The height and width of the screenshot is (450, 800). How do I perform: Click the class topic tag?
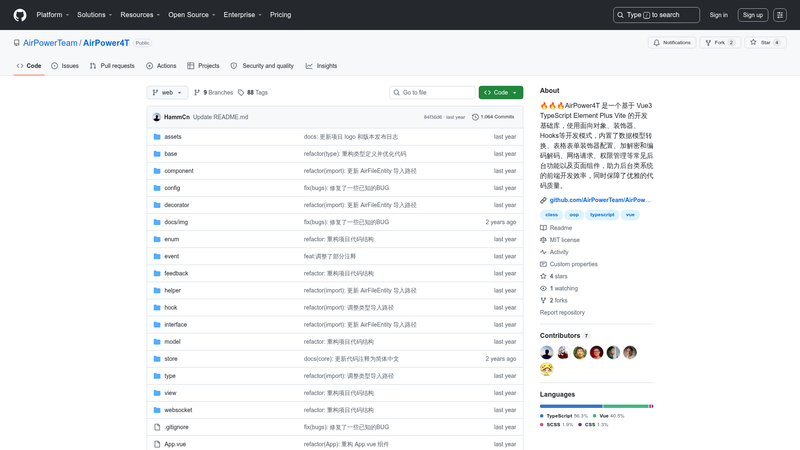pos(552,215)
